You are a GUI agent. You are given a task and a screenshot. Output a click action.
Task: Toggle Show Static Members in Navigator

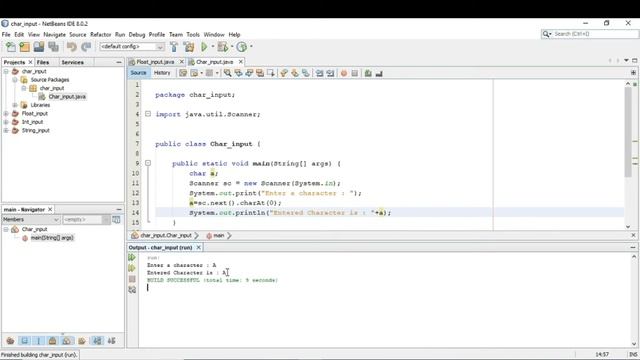click(x=38, y=340)
